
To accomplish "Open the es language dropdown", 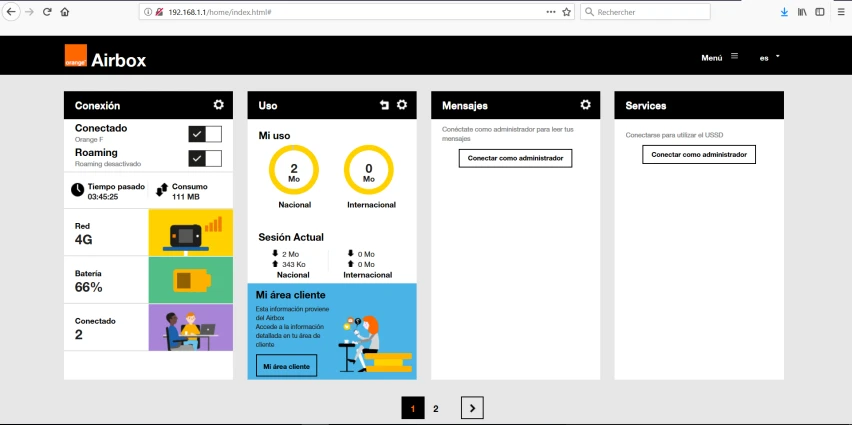I will (x=769, y=58).
